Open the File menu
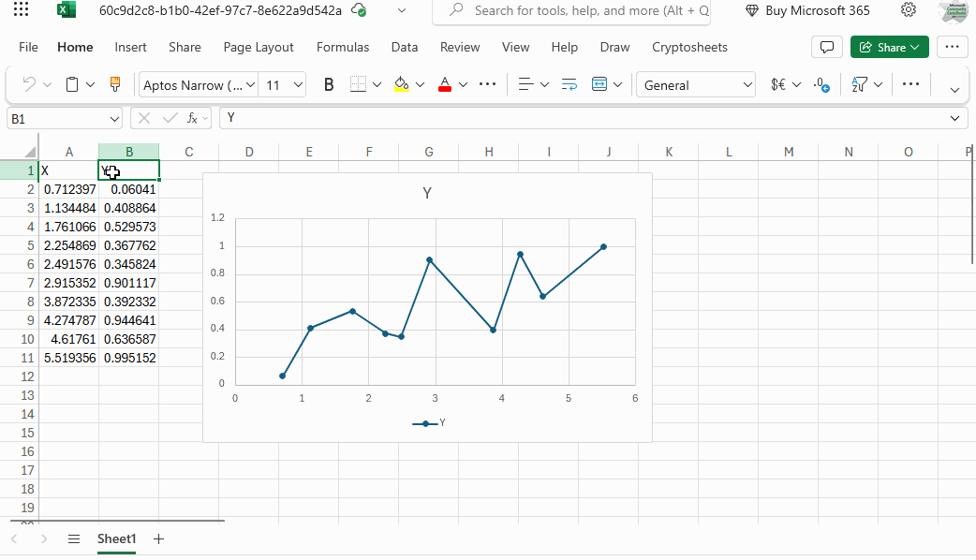 (28, 47)
